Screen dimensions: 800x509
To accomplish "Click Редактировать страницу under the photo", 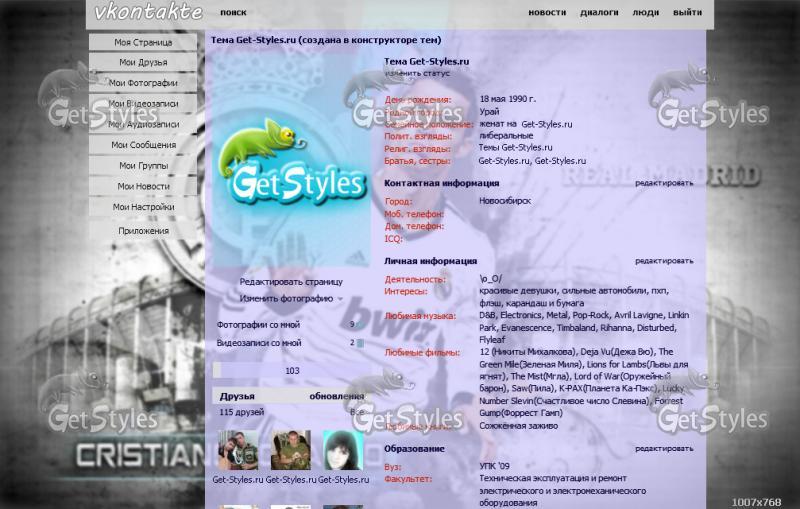I will click(290, 281).
